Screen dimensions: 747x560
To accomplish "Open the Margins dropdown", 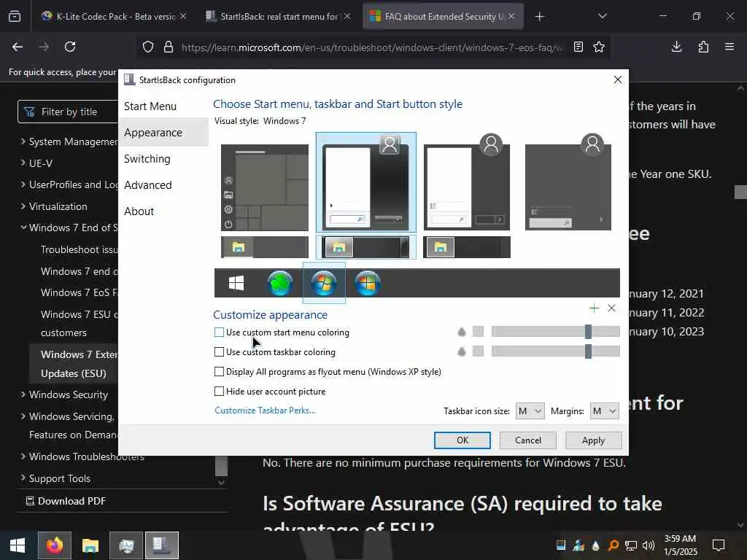I will [604, 411].
